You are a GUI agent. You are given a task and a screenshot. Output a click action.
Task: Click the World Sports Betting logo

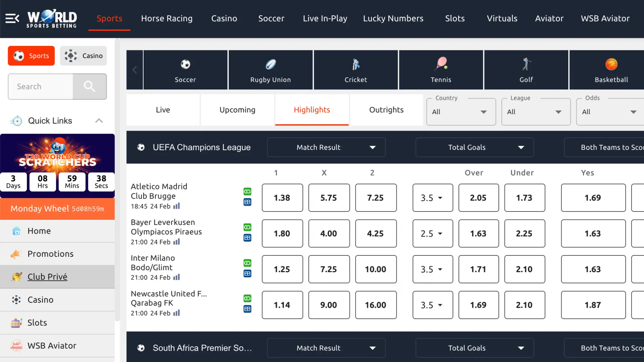51,18
